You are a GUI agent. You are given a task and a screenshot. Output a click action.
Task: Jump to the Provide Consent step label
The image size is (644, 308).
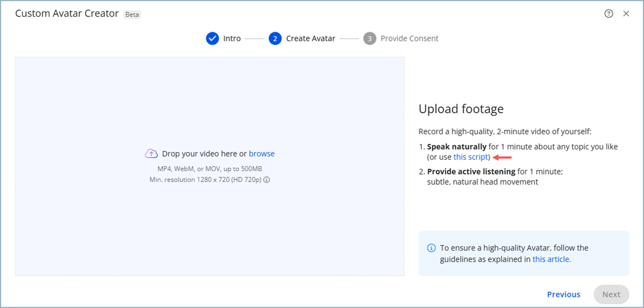click(409, 39)
